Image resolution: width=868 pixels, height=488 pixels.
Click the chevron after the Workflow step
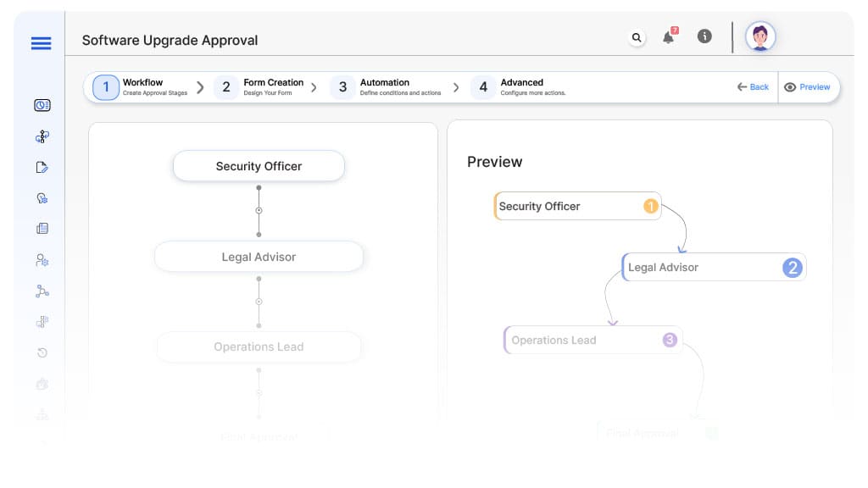(201, 87)
